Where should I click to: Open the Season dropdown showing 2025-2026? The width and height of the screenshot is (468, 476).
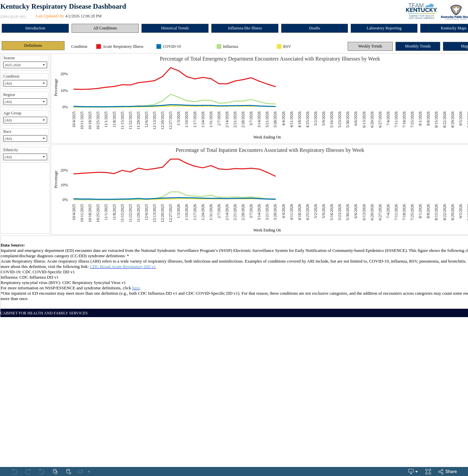(25, 65)
